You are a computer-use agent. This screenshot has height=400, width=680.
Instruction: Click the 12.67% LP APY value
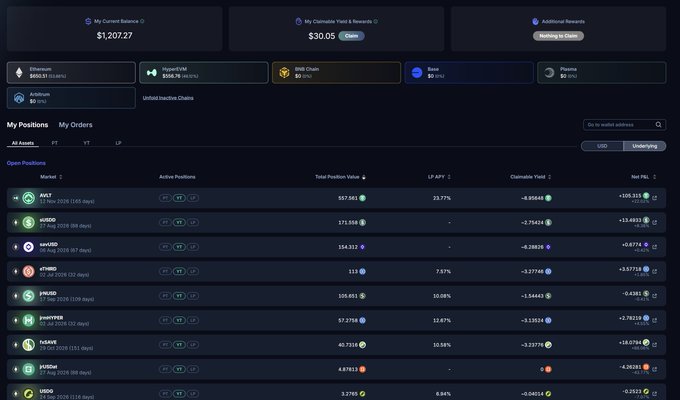(x=442, y=320)
